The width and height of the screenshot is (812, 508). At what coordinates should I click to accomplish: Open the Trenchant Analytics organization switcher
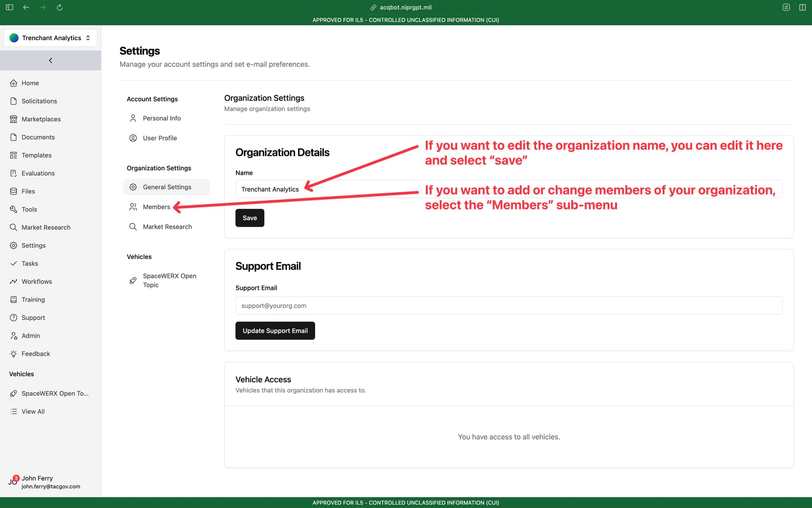(50, 38)
